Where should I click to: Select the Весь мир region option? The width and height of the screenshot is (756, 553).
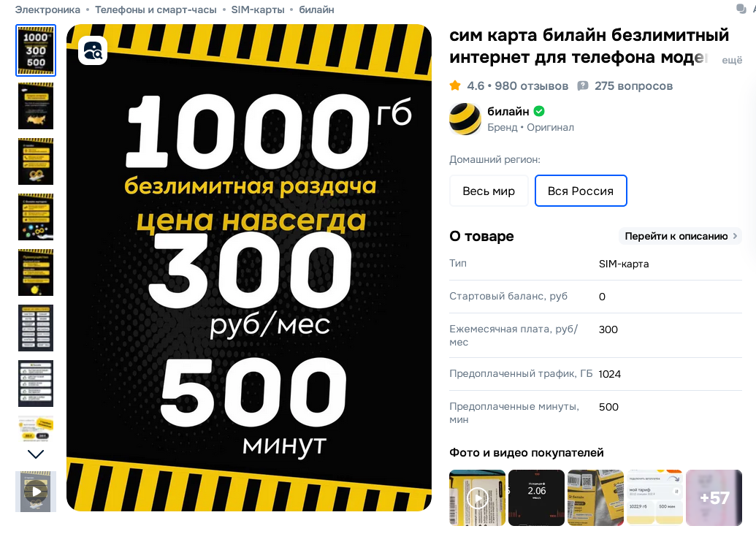(489, 191)
